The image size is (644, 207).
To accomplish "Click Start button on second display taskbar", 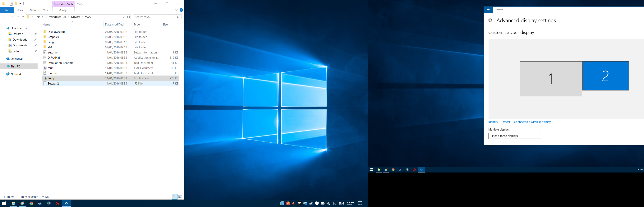I will 371,169.
